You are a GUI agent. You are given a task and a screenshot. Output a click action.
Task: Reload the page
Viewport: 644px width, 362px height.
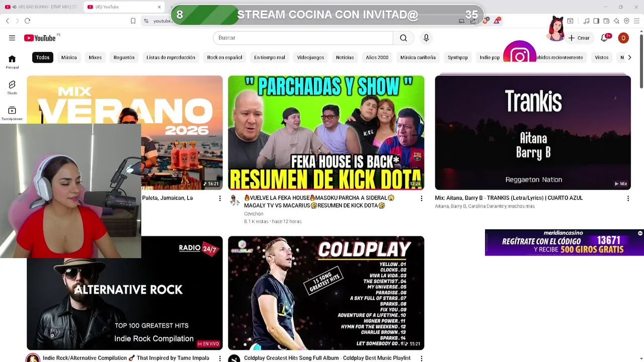coord(27,21)
